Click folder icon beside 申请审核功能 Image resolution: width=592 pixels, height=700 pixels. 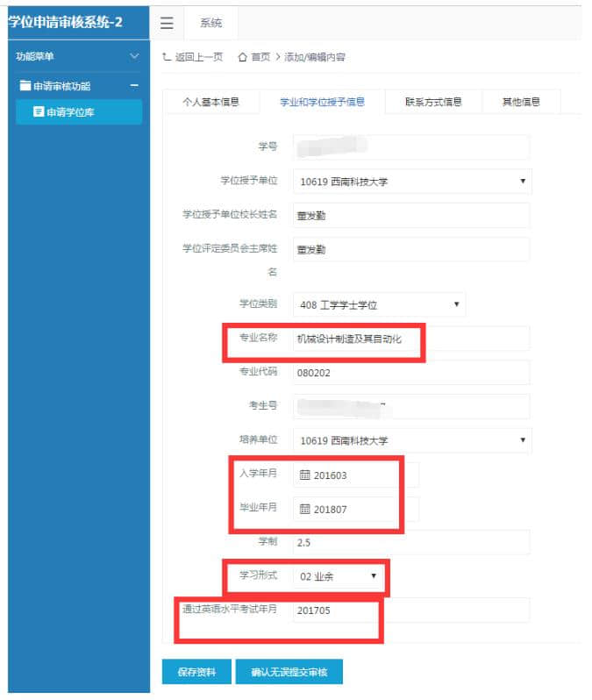pos(25,86)
